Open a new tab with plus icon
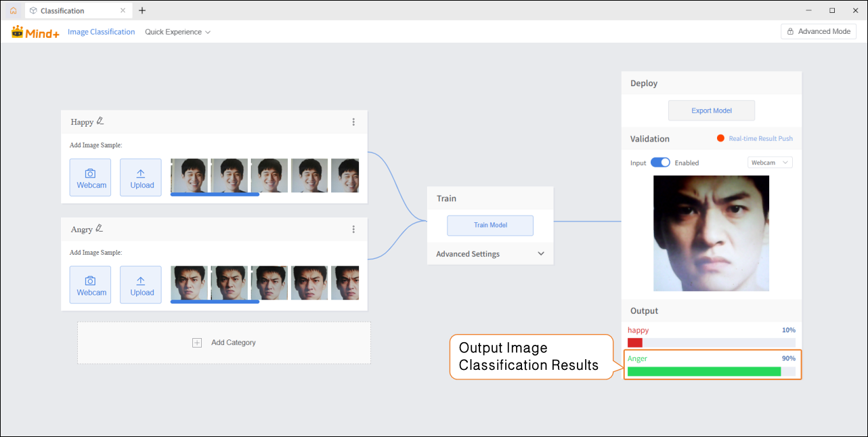 pos(142,11)
